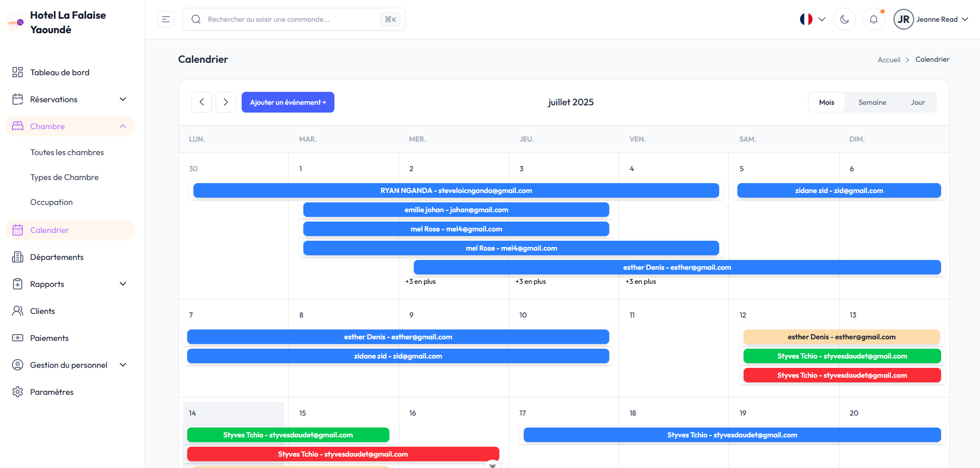Open Clients page in sidebar

click(43, 311)
